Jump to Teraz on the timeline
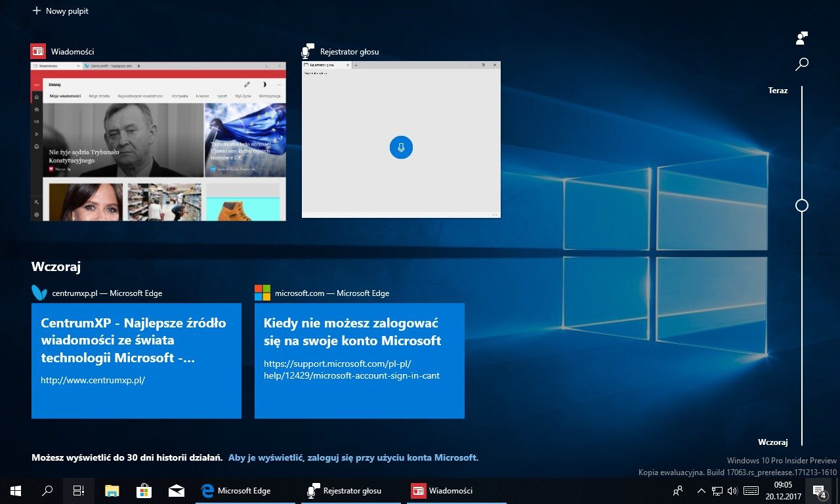The height and width of the screenshot is (504, 840). click(x=778, y=91)
